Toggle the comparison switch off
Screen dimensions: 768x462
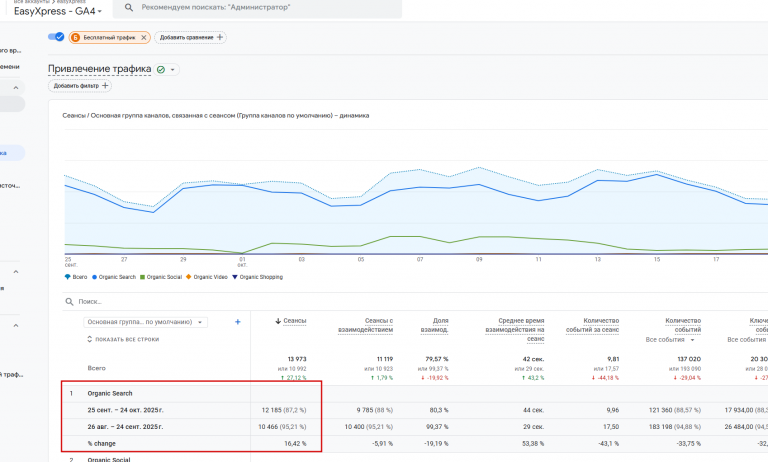click(56, 37)
